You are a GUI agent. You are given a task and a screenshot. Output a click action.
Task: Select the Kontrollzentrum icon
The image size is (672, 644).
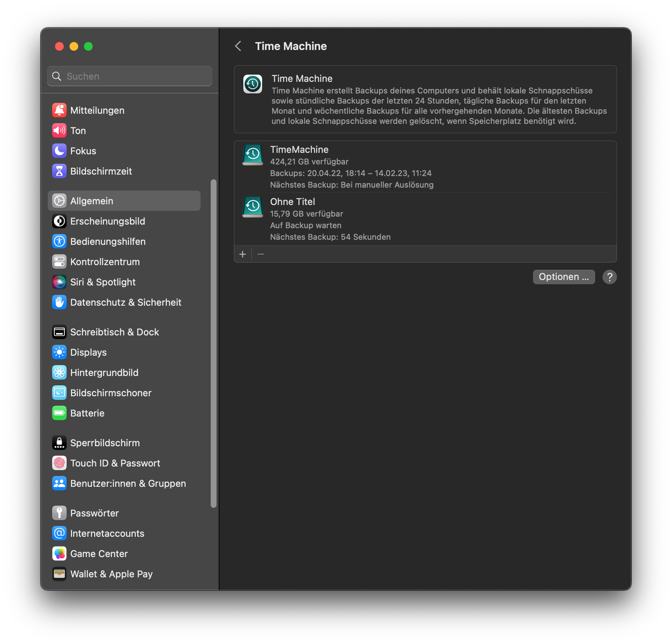(x=59, y=262)
